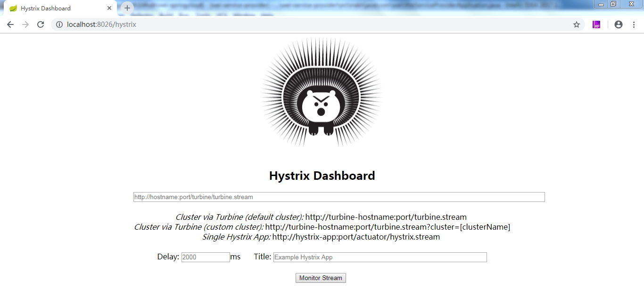
Task: Reload the page with refresh icon
Action: coord(41,24)
